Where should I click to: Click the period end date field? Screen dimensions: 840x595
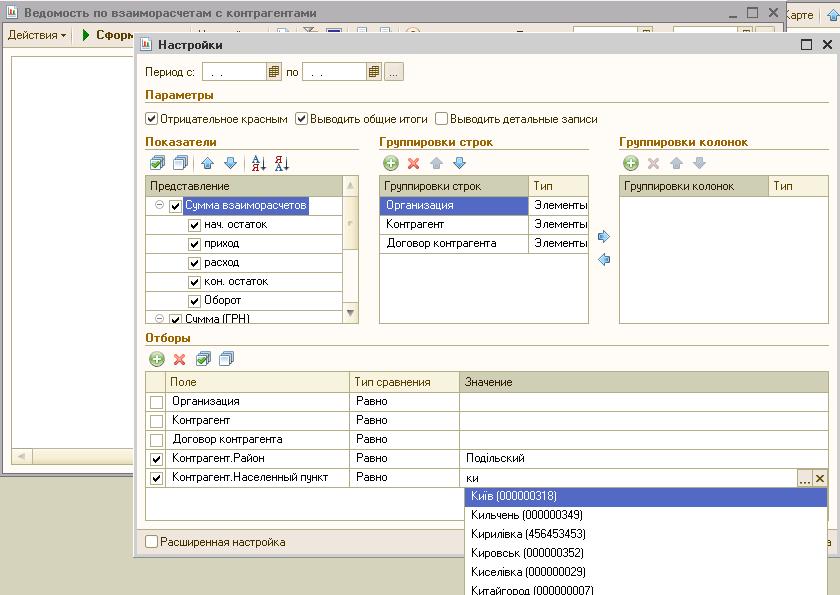coord(334,72)
